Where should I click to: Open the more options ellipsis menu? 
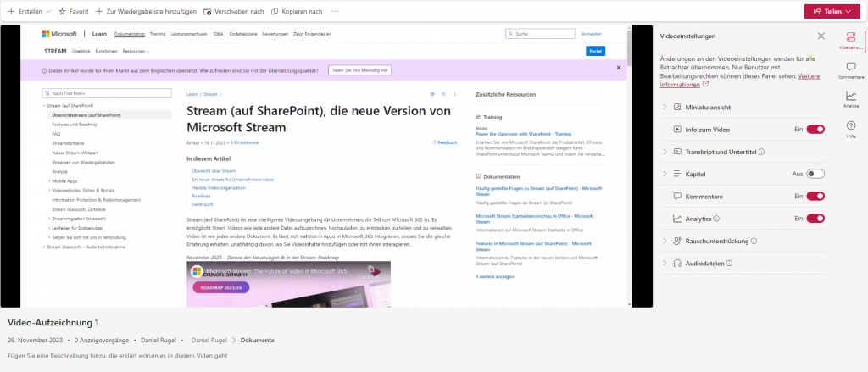coord(335,11)
